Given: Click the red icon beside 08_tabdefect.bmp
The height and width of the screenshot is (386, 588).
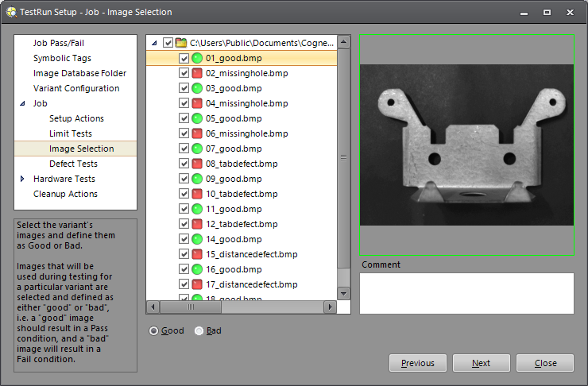Looking at the screenshot, I should point(197,164).
